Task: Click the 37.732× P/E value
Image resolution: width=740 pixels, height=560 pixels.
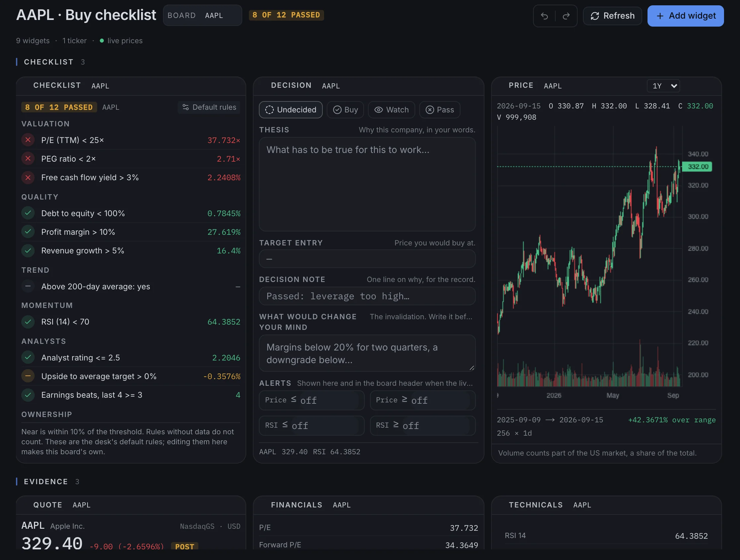Action: pos(224,140)
